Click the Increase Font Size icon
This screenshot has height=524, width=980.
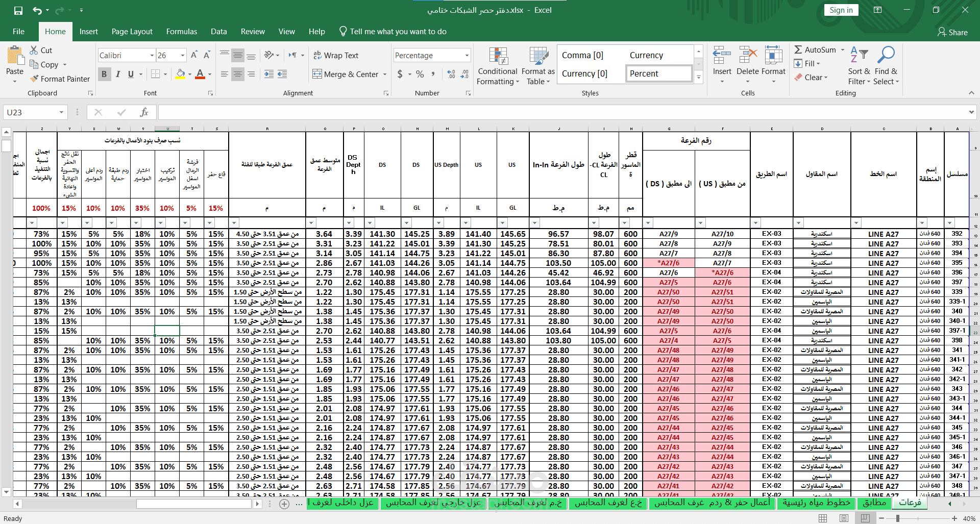(x=194, y=55)
